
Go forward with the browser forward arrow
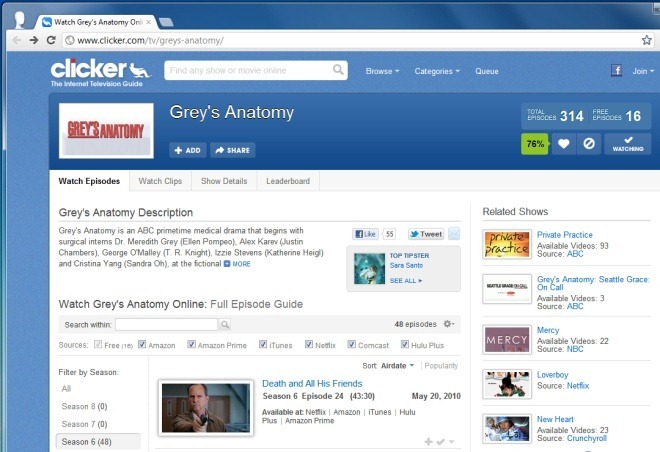[34, 40]
